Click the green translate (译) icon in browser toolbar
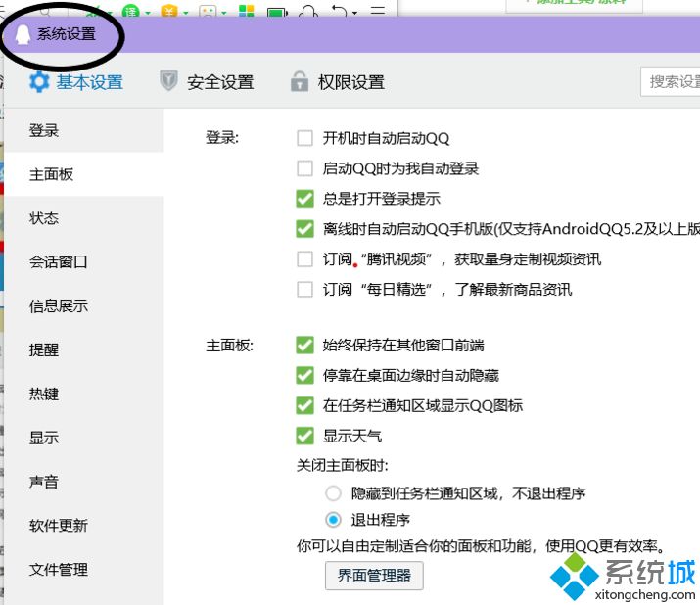Screen dimensions: 700x605 (130, 12)
